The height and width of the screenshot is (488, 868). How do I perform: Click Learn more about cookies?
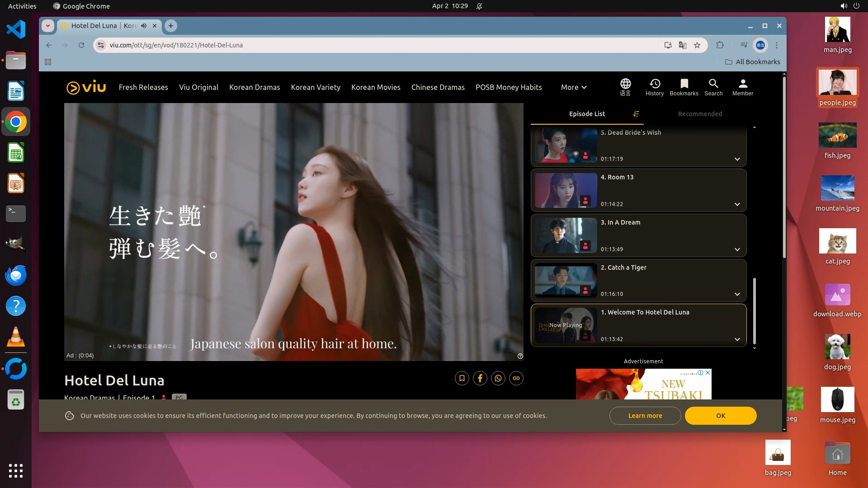coord(645,416)
